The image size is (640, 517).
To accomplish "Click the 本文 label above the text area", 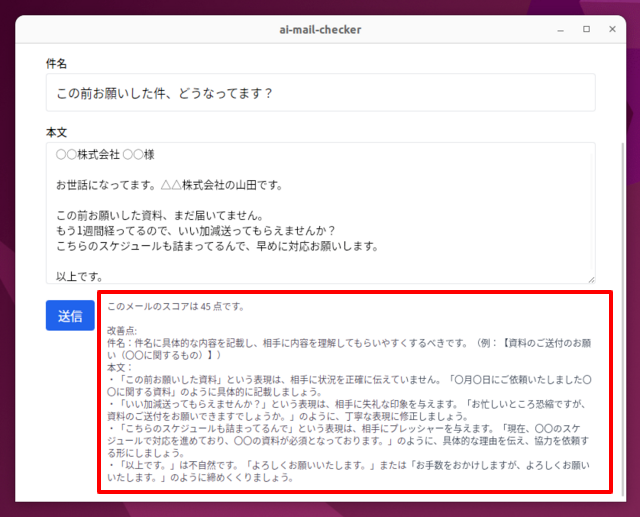I will [56, 130].
